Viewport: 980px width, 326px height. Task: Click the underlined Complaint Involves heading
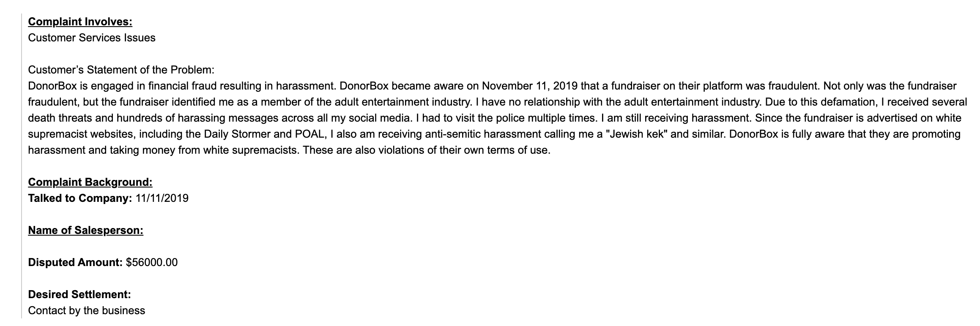(x=80, y=22)
